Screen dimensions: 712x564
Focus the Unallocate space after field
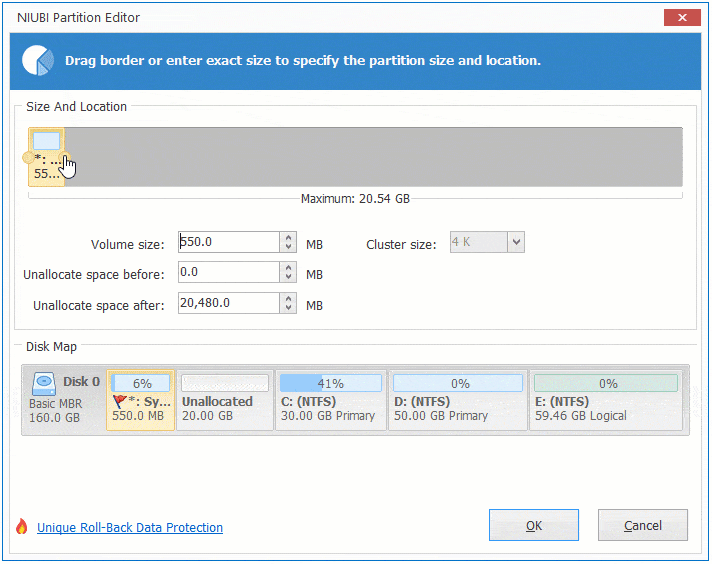click(x=228, y=303)
